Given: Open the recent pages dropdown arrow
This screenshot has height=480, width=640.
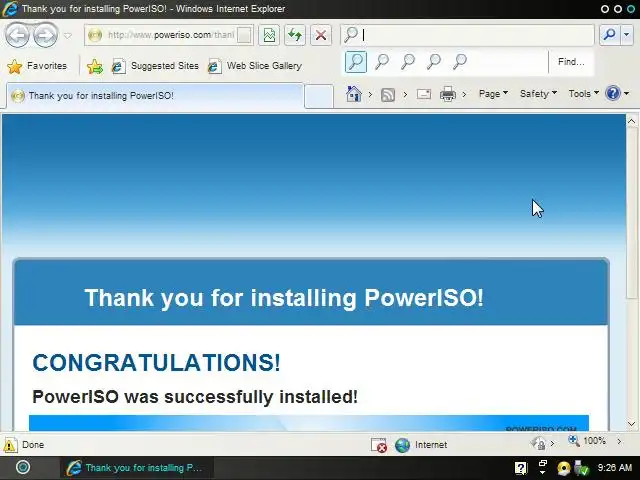Looking at the screenshot, I should coord(68,36).
